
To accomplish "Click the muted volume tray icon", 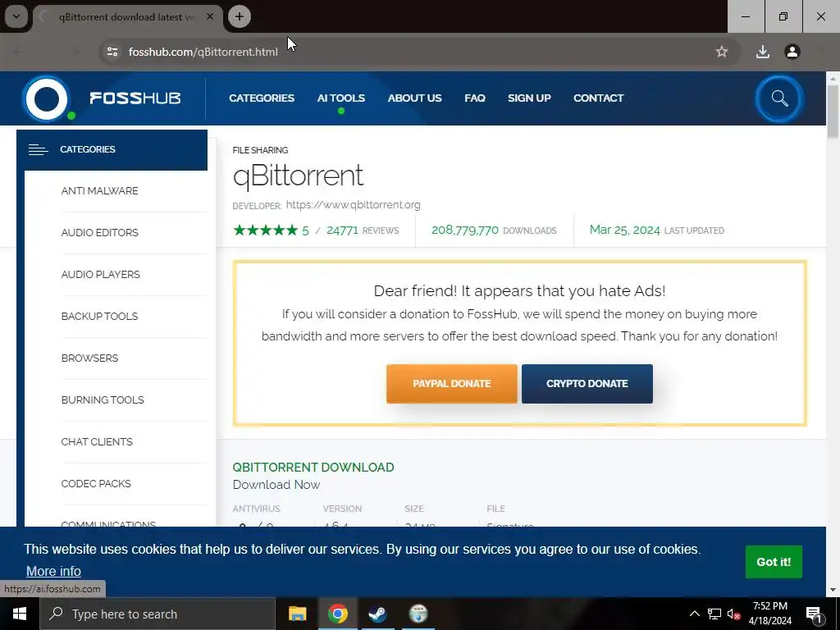I will coord(734,614).
